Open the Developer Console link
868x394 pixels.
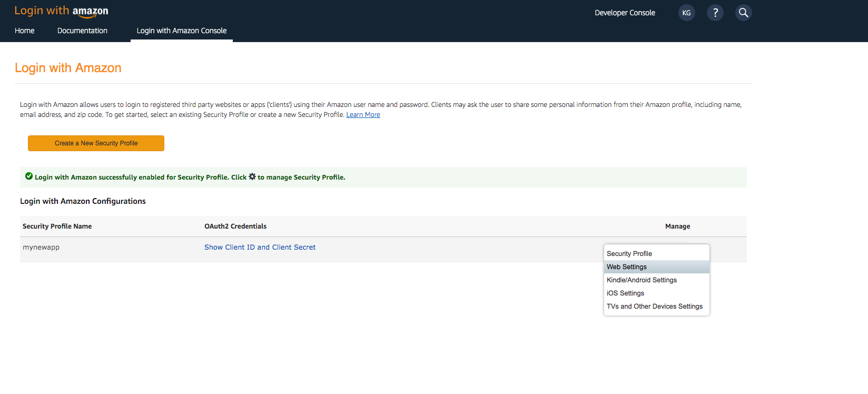pos(625,13)
